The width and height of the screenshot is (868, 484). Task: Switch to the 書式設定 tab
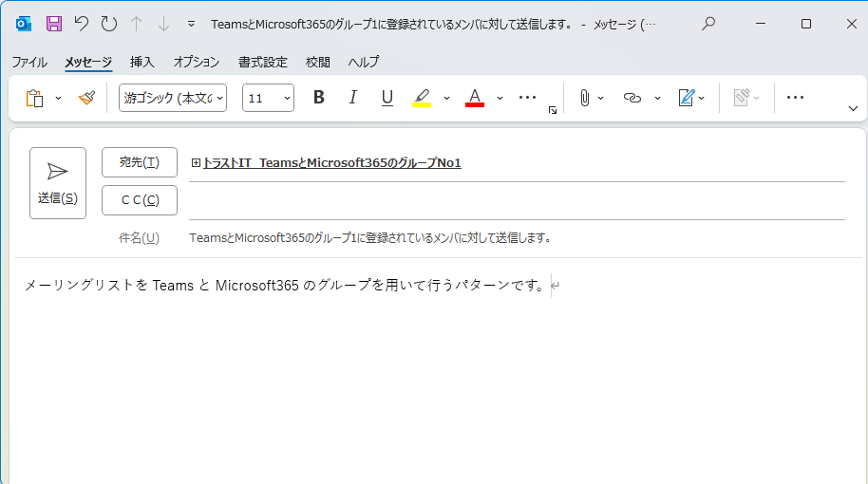262,62
